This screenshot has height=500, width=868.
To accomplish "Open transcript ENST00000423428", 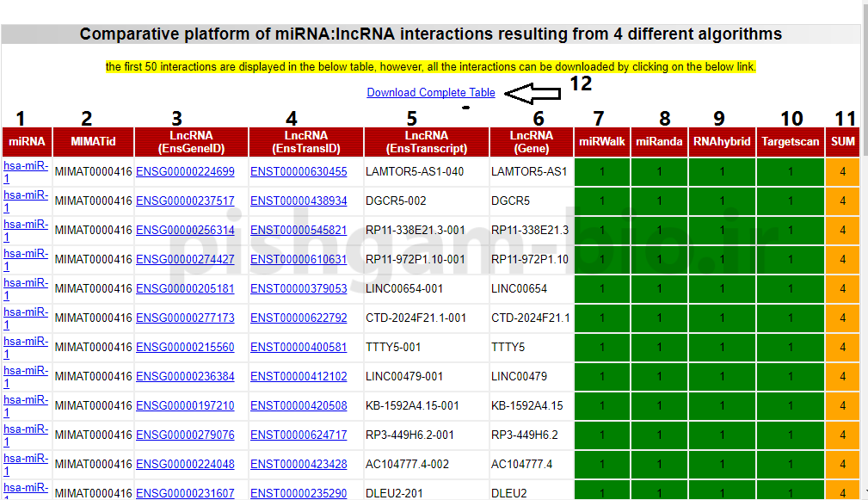I will point(299,465).
